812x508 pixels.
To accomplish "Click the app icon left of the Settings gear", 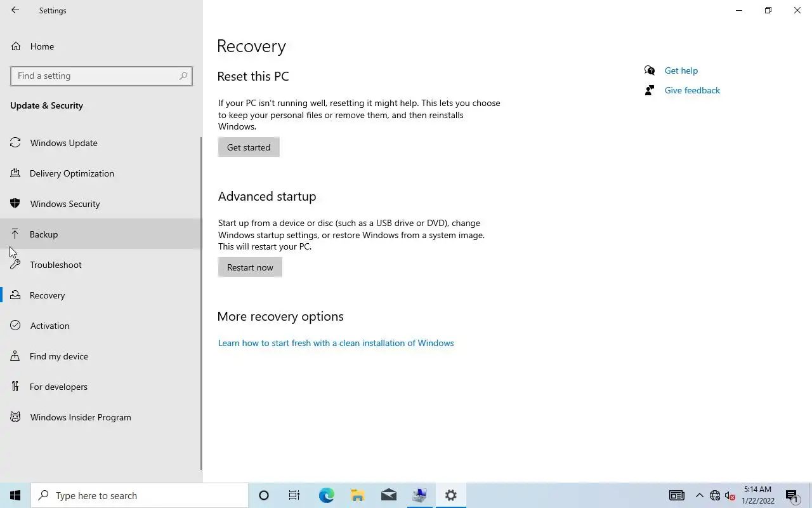I will [x=419, y=495].
